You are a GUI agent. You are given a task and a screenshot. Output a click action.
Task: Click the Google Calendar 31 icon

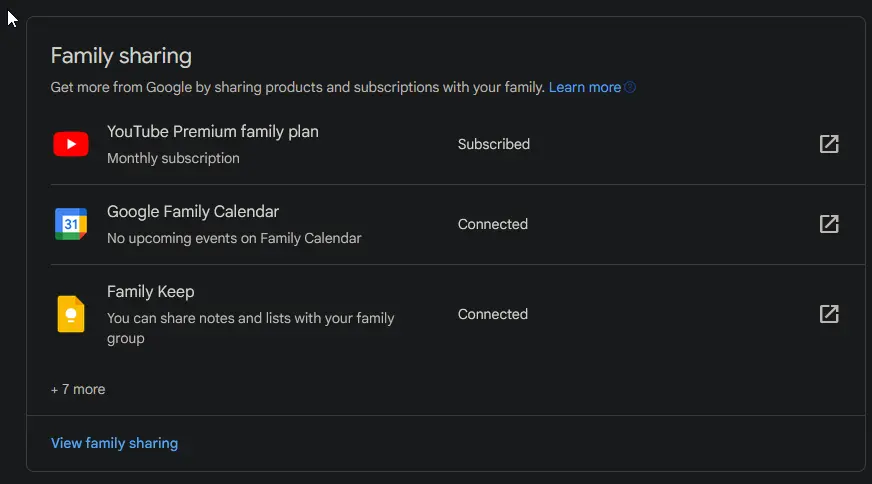point(71,224)
